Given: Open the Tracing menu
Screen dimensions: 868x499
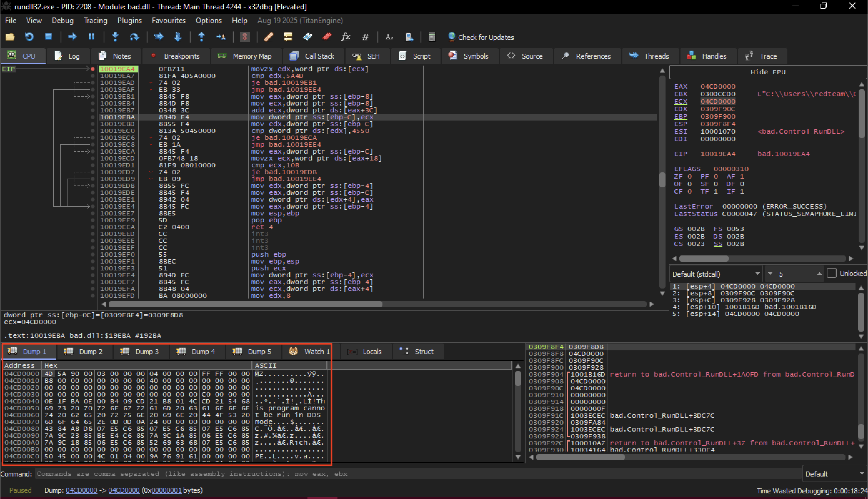Looking at the screenshot, I should (95, 21).
